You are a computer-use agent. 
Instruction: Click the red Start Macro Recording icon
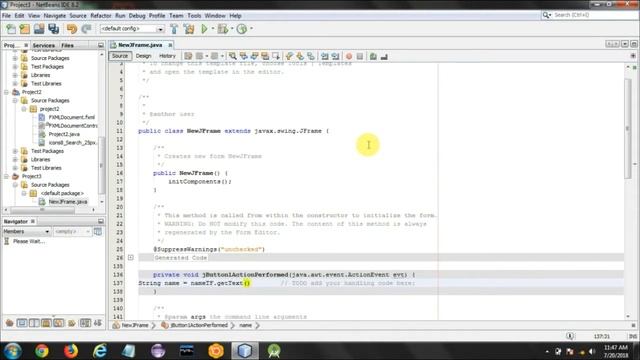click(349, 56)
